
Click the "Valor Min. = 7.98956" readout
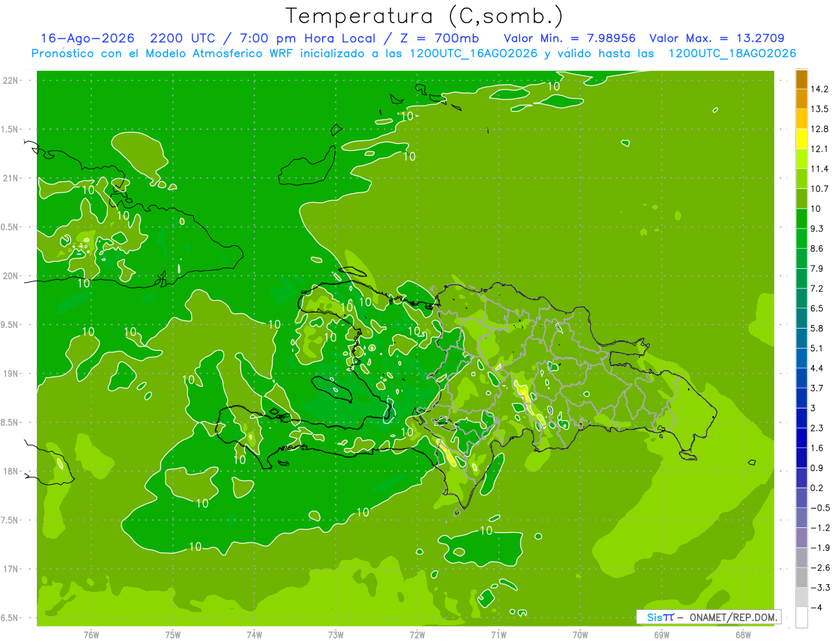point(569,39)
